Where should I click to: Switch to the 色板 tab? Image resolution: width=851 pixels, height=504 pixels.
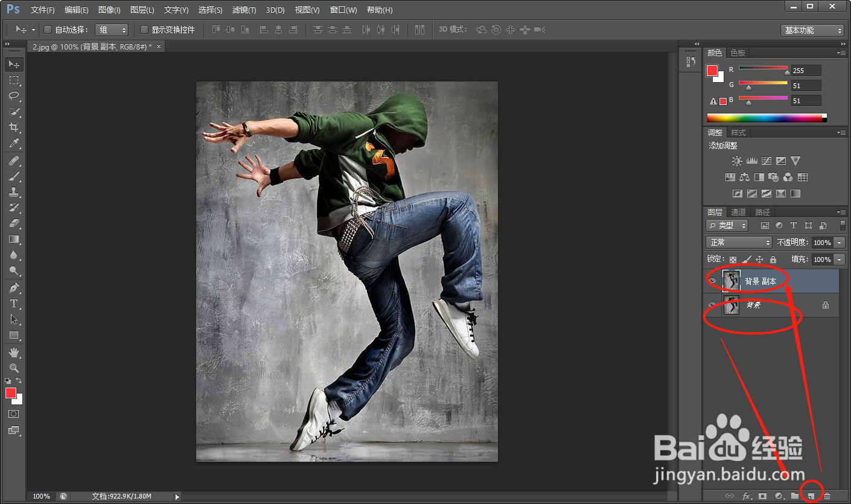pyautogui.click(x=738, y=53)
